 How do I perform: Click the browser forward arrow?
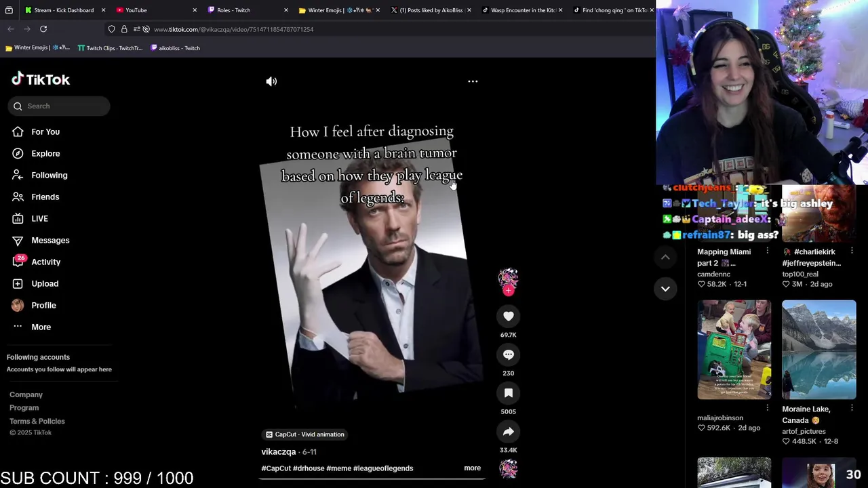(x=27, y=29)
